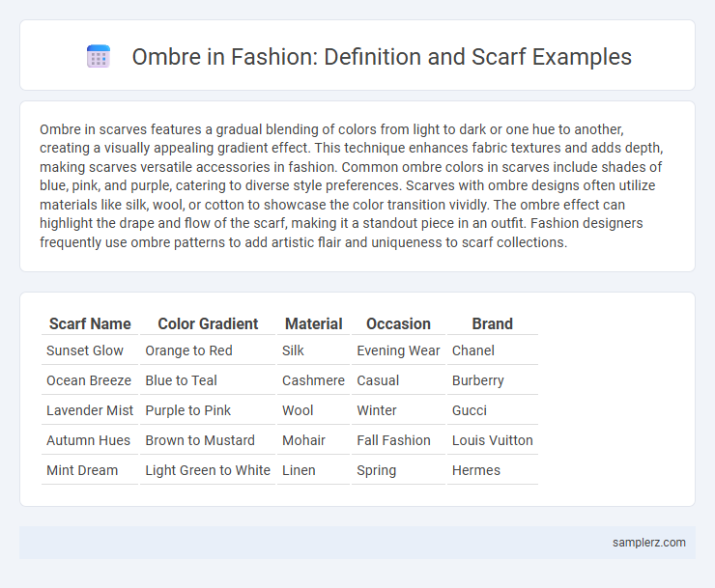Select the 'Brand' column header
The width and height of the screenshot is (715, 588).
tap(493, 323)
